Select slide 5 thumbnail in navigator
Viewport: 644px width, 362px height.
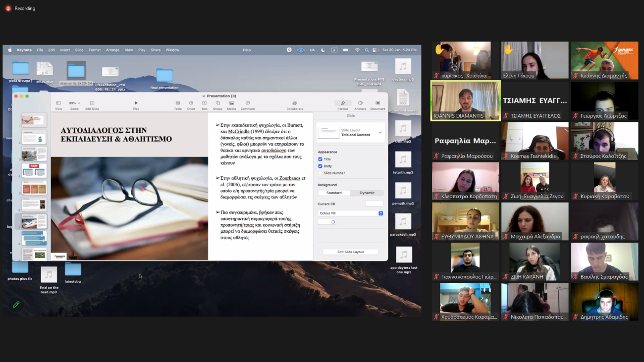point(34,188)
